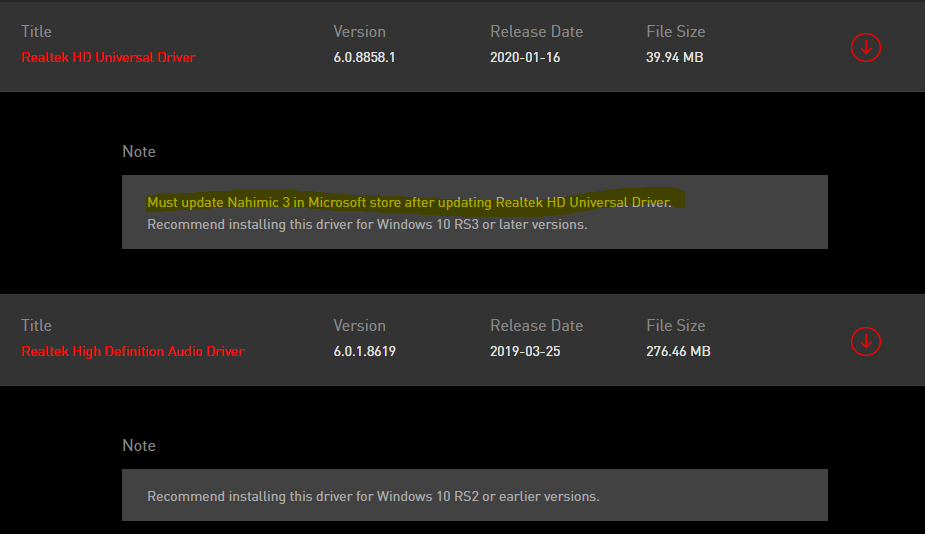
Task: Open the Realtek High Definition Audio Driver link
Action: (133, 351)
